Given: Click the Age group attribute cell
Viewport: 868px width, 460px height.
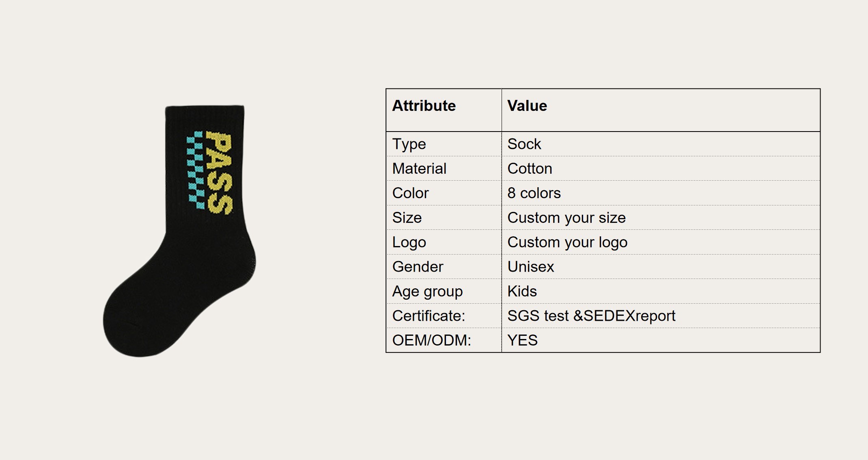Looking at the screenshot, I should (444, 291).
